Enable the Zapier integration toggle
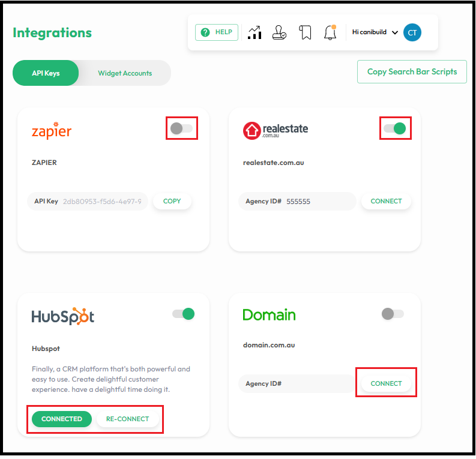This screenshot has height=459, width=476. (x=181, y=128)
